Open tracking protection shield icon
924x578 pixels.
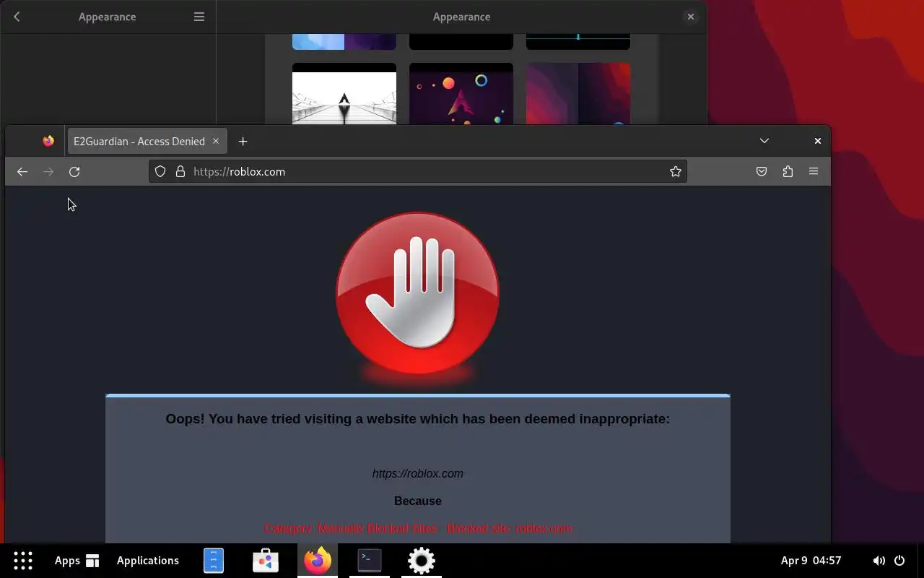pos(160,171)
